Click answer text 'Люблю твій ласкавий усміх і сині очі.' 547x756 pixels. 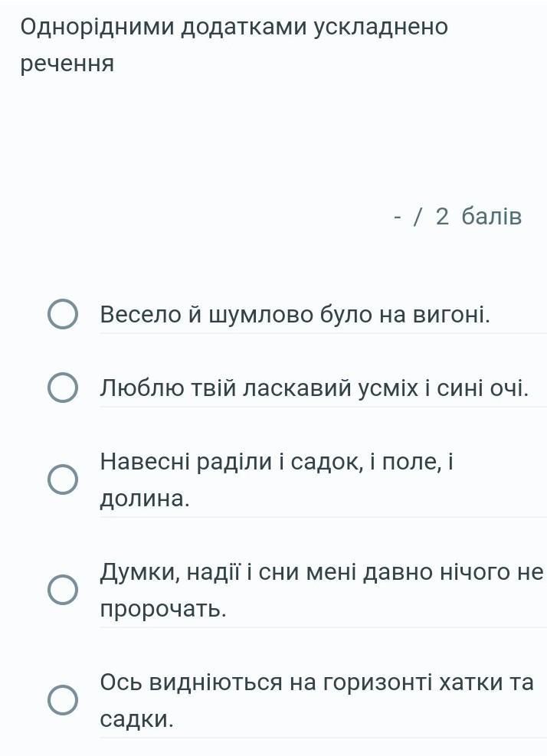click(x=315, y=388)
